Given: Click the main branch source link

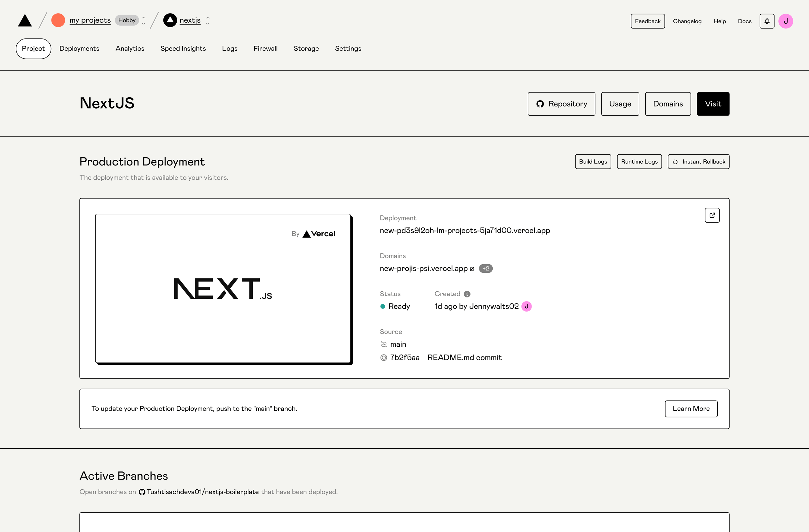Looking at the screenshot, I should tap(398, 344).
